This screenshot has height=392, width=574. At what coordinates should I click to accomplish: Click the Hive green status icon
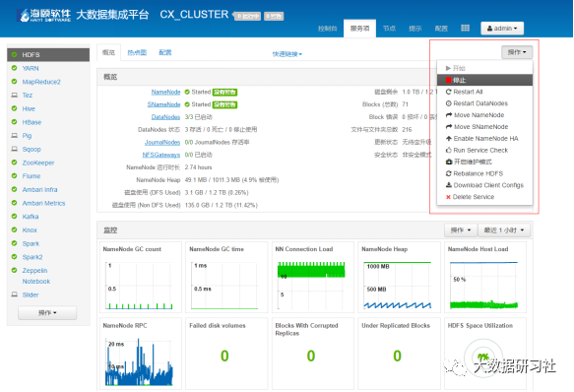[x=15, y=108]
